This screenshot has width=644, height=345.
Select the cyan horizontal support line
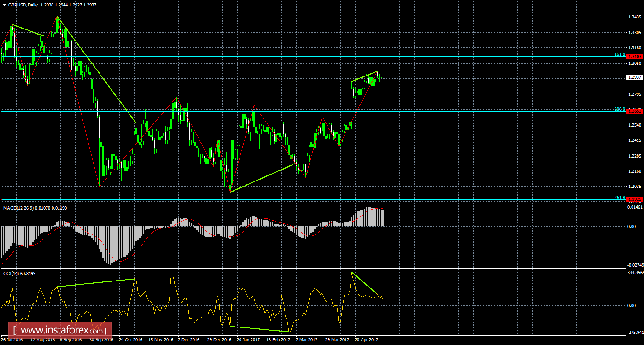(x=276, y=111)
